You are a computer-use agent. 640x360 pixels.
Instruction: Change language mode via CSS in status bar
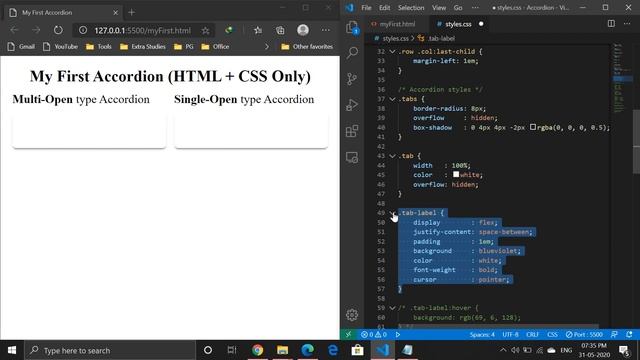pyautogui.click(x=552, y=334)
